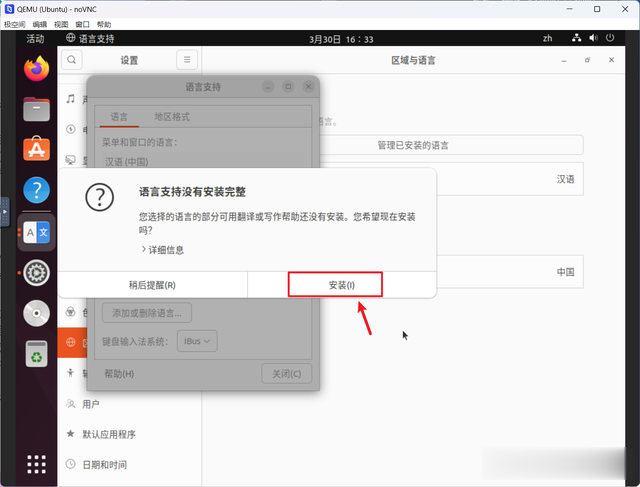
Task: Open Firefox from the Ubuntu dock
Action: [36, 69]
